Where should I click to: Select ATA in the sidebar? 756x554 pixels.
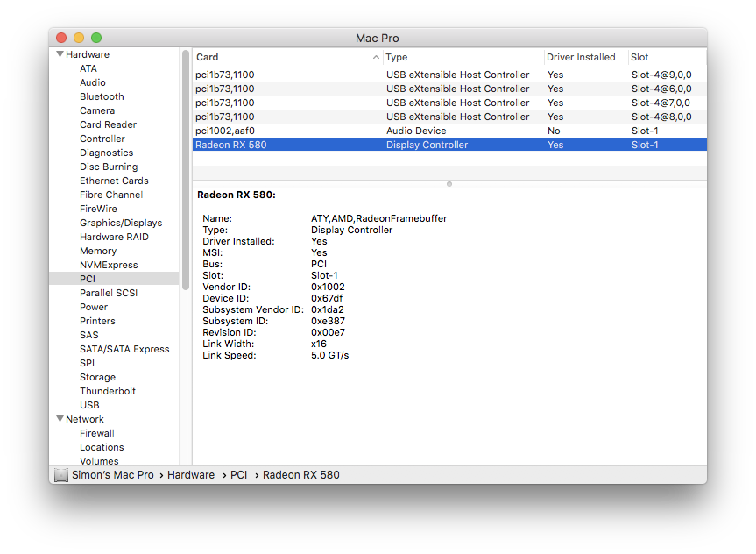tap(88, 68)
